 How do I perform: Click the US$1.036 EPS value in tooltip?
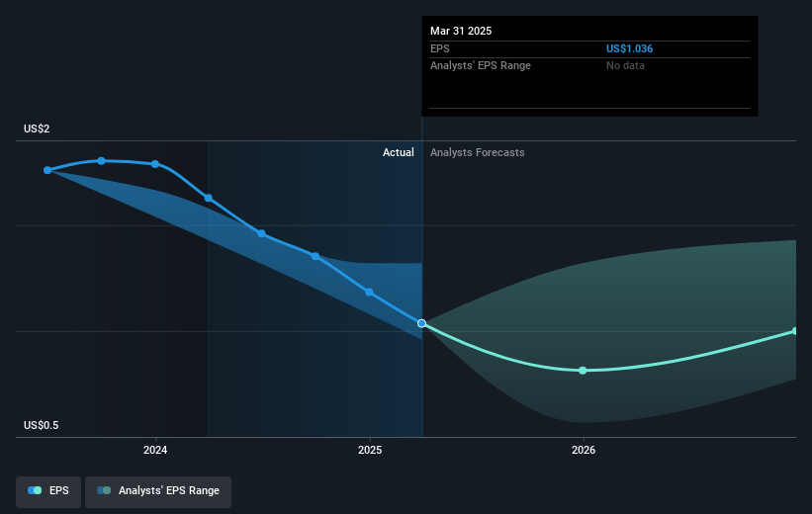[x=629, y=48]
